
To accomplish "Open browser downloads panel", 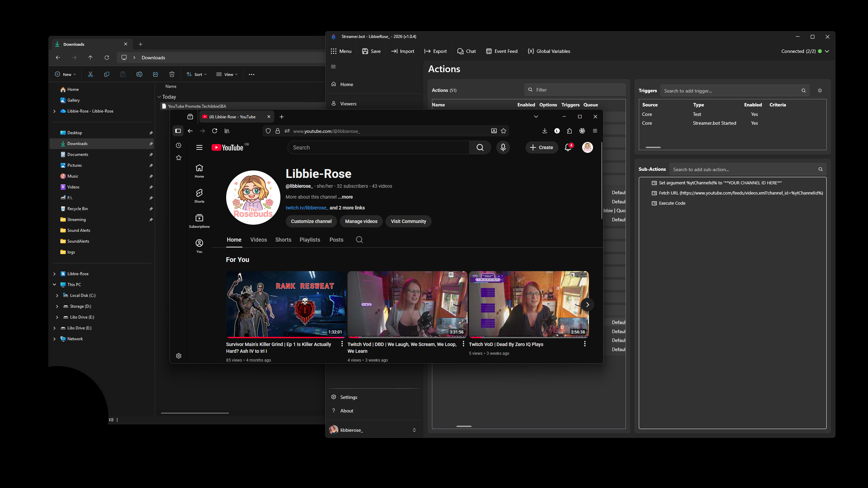I will coord(545,131).
